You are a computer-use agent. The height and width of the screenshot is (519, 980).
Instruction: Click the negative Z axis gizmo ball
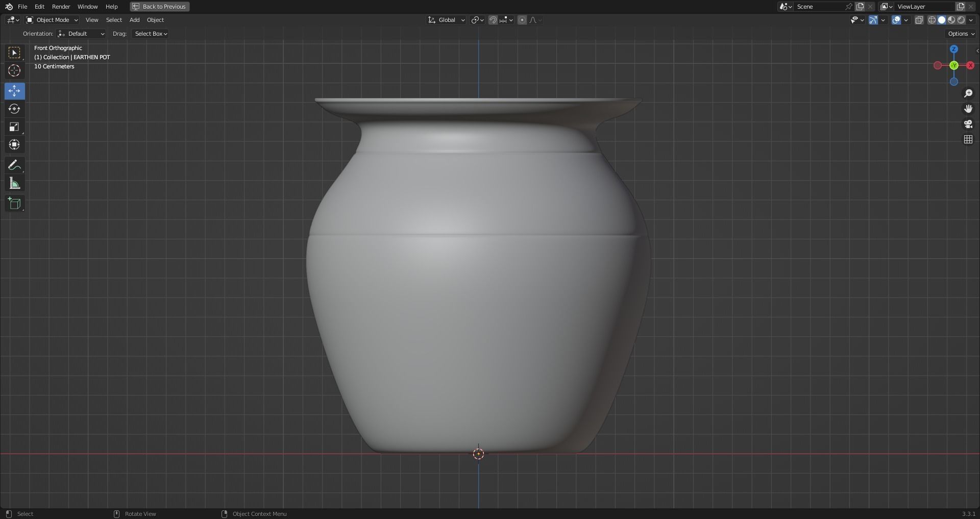click(954, 82)
